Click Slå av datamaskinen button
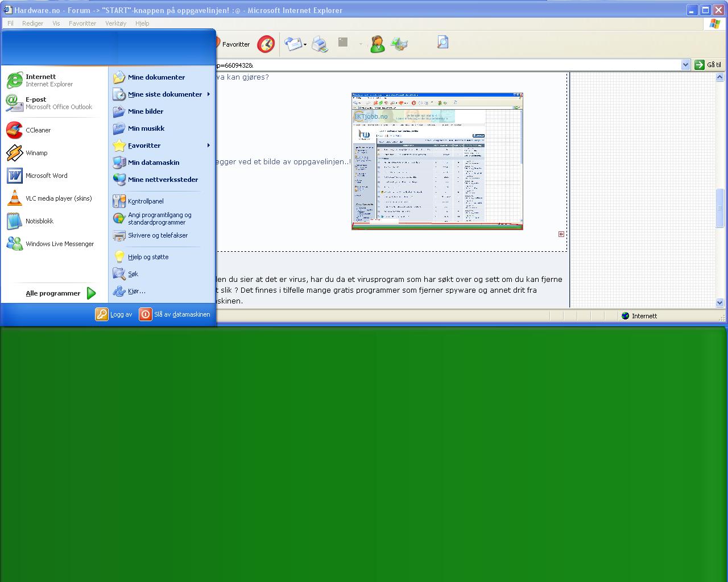Image resolution: width=728 pixels, height=582 pixels. 175,314
